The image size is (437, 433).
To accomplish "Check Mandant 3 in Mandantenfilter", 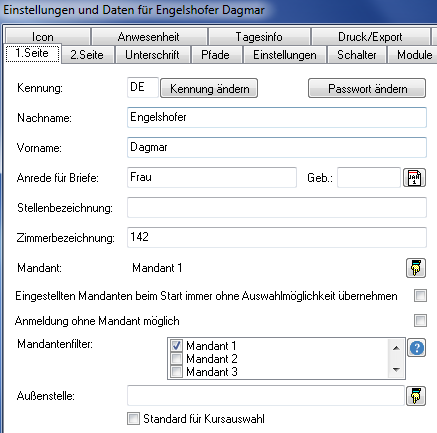I will [176, 371].
